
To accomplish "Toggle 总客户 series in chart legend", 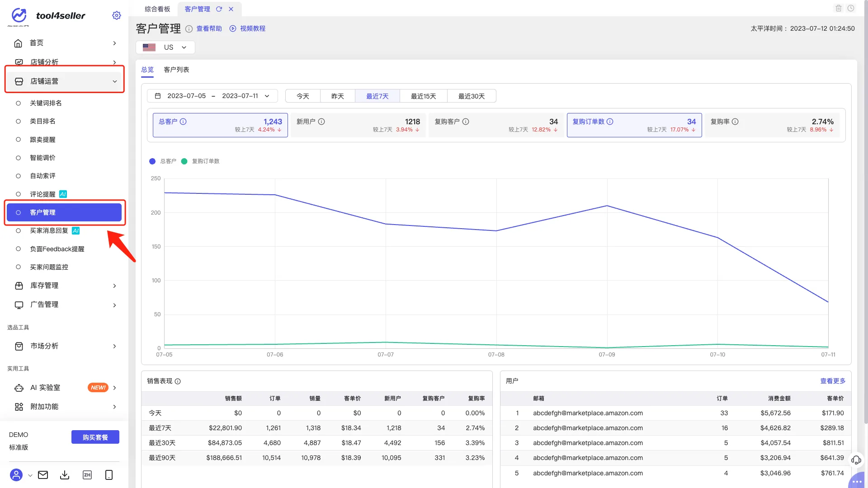I will 163,161.
